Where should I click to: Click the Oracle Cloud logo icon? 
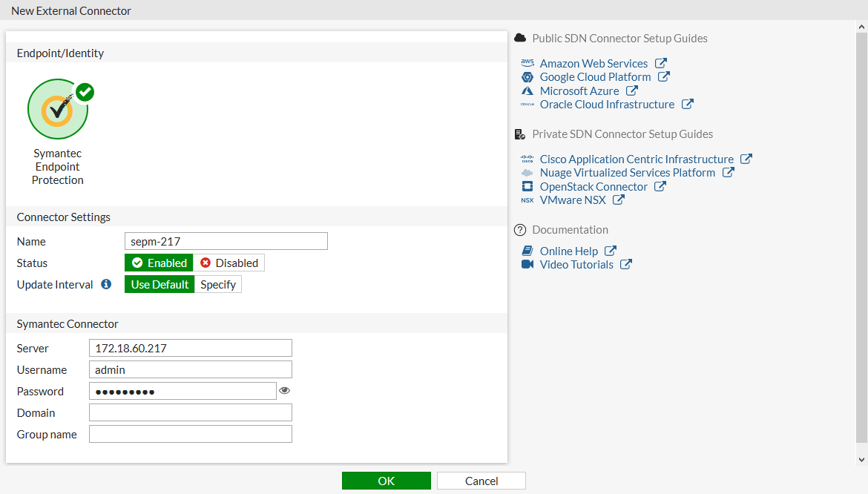(x=527, y=104)
